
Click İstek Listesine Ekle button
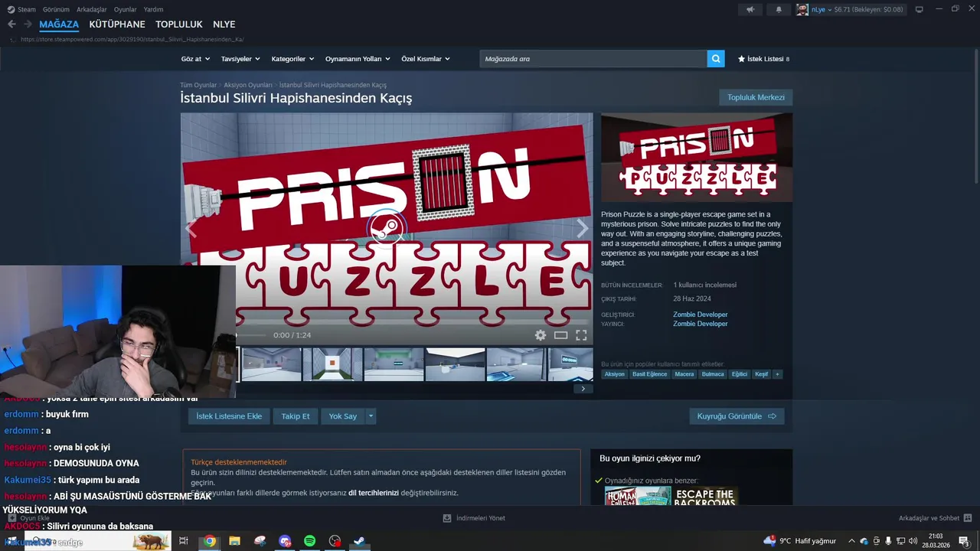click(229, 416)
